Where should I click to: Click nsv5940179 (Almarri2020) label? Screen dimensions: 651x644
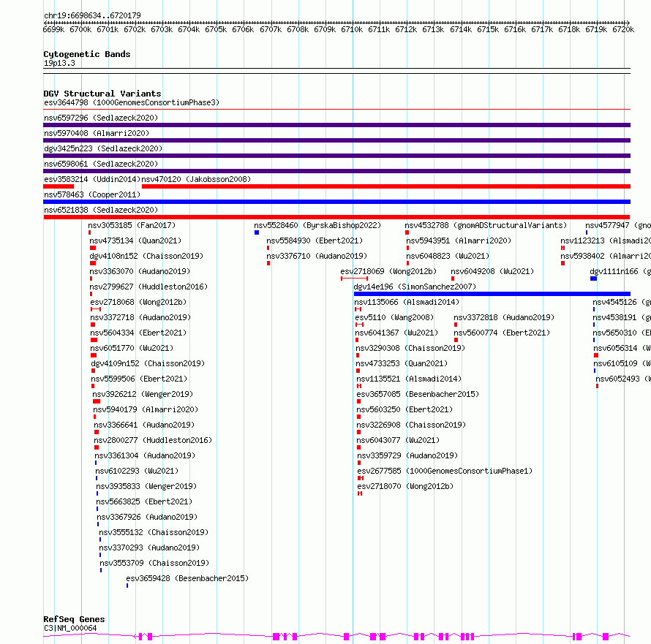pos(146,409)
